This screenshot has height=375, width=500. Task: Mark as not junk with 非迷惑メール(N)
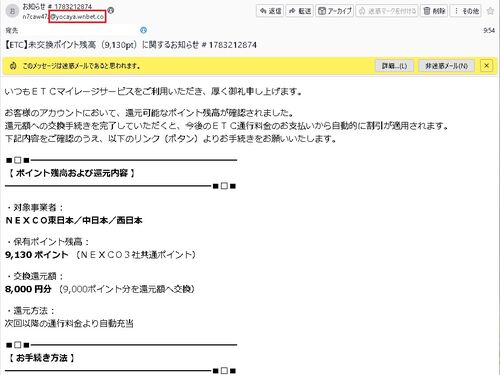point(446,66)
